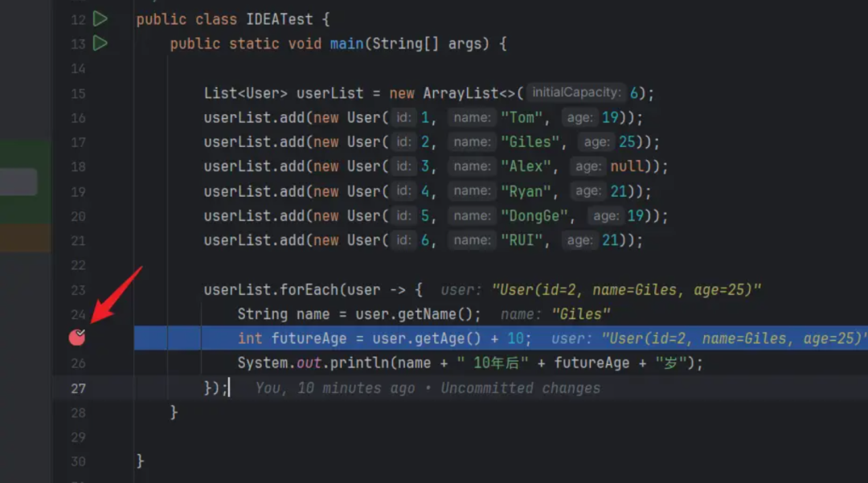
Task: Click the forEach call on userList
Action: pos(309,290)
